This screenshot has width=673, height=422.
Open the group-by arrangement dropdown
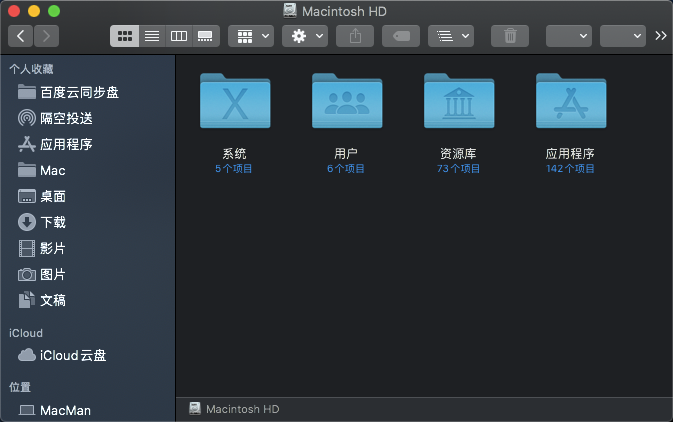pos(251,36)
